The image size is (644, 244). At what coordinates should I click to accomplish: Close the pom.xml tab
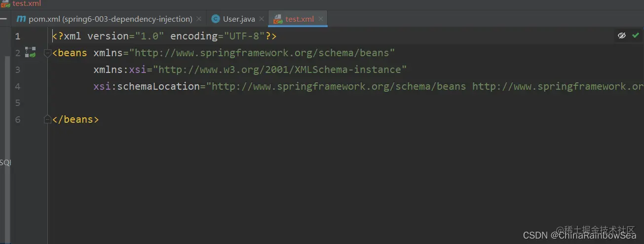[x=199, y=19]
